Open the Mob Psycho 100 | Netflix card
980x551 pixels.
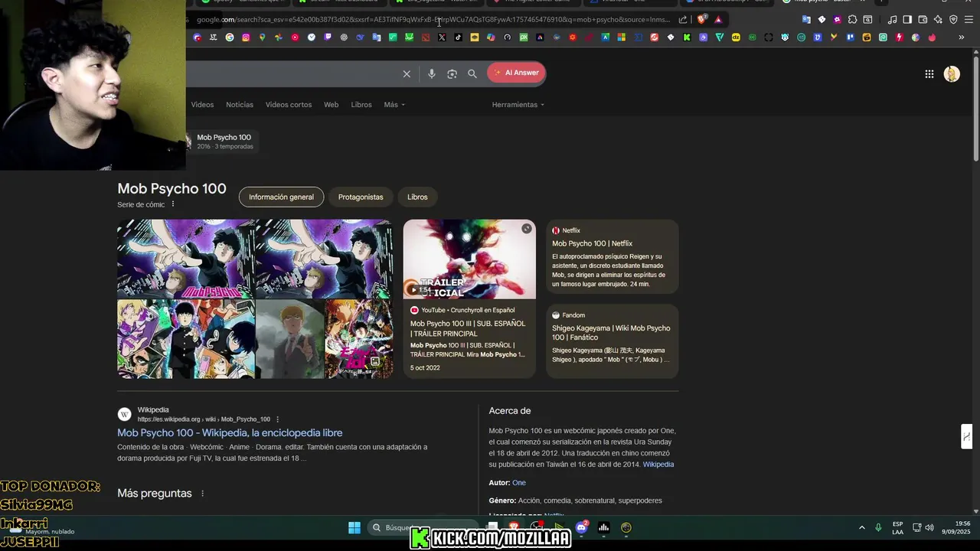tap(612, 256)
